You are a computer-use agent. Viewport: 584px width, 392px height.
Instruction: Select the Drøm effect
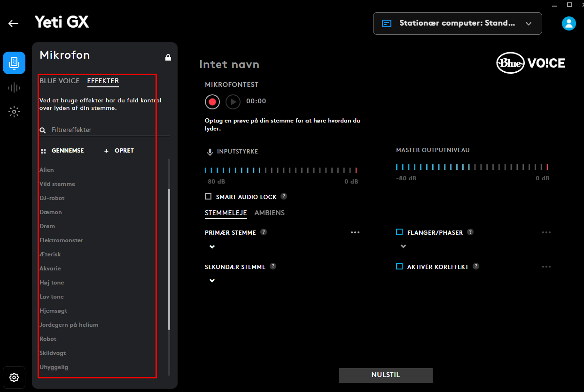pos(47,226)
